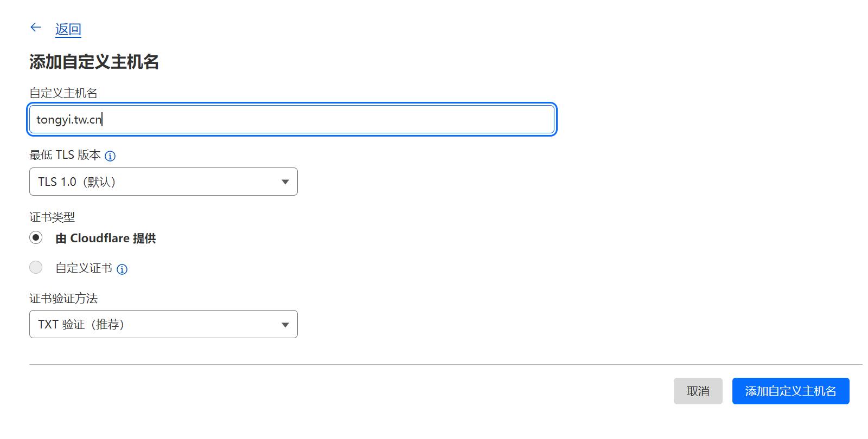Screen dimensions: 868x439
Task: Open the TXT 验证（推荐）selector
Action: pyautogui.click(x=163, y=324)
